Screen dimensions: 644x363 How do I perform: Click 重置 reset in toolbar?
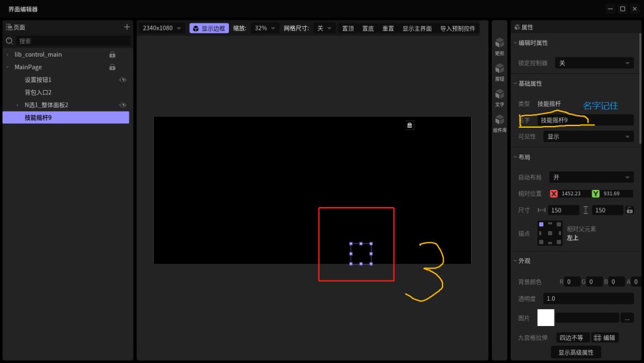[x=388, y=29]
